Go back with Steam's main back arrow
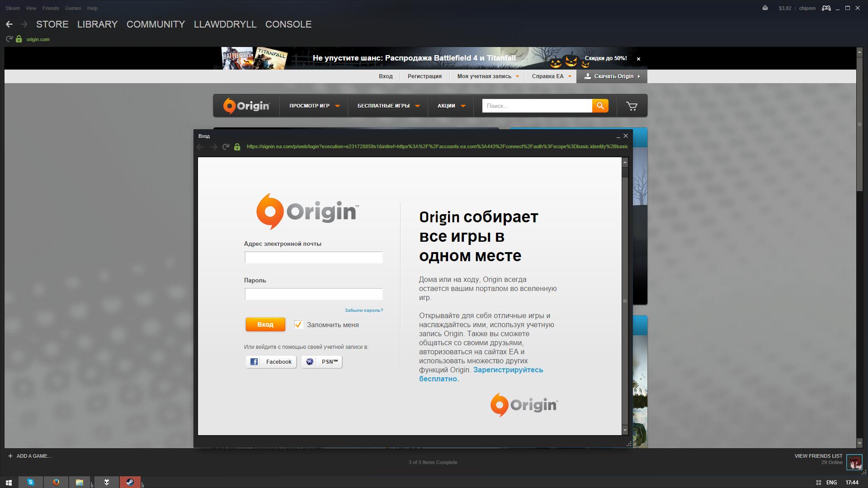 9,24
